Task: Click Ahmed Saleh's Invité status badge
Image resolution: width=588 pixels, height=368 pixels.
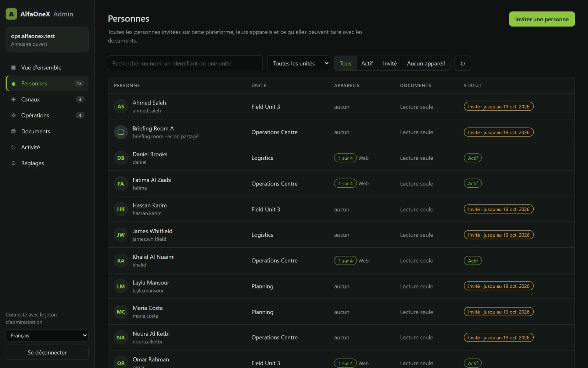Action: pyautogui.click(x=499, y=107)
